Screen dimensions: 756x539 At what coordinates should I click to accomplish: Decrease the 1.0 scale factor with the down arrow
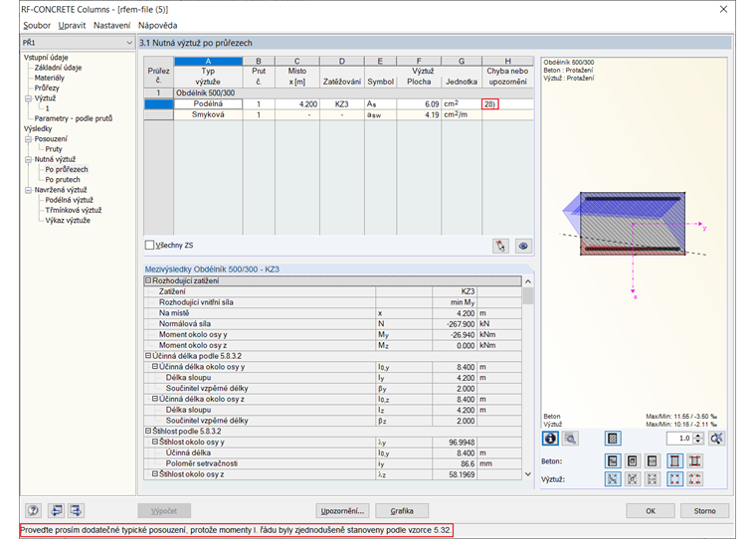pyautogui.click(x=698, y=442)
